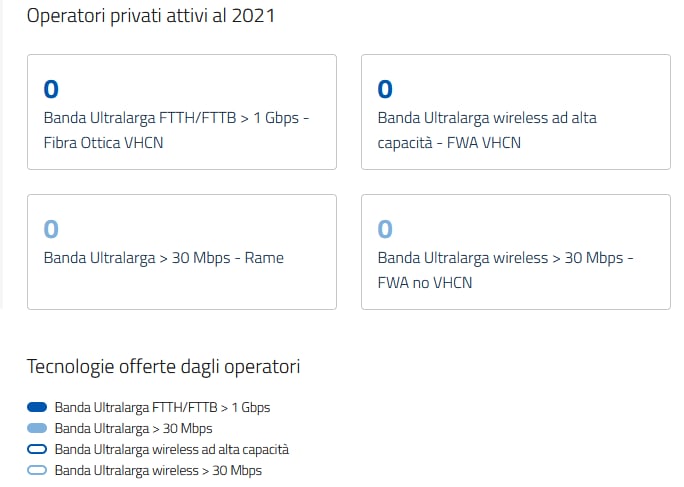Click the zero count in the Rame card
This screenshot has width=684, height=487.
[x=51, y=230]
